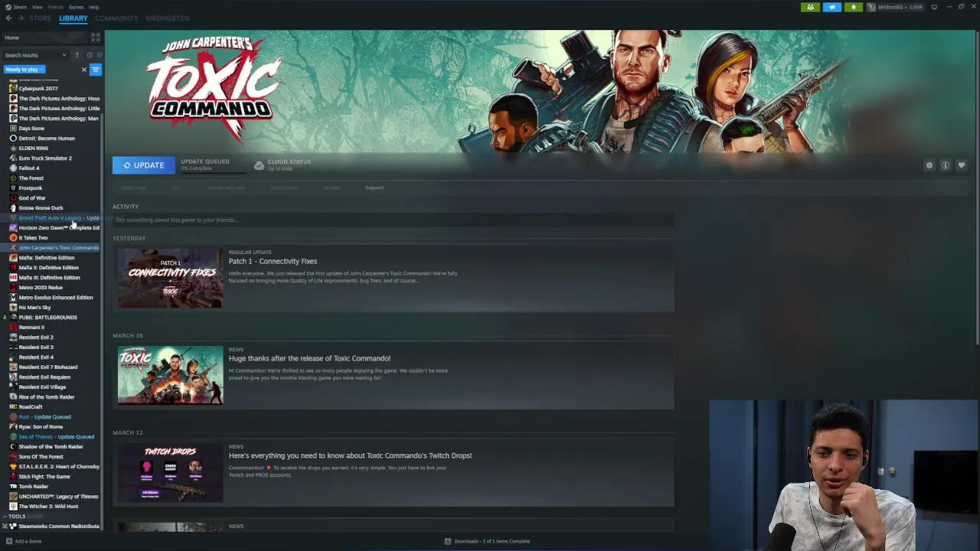The width and height of the screenshot is (980, 551).
Task: Add game to favorites heart icon
Action: 962,165
